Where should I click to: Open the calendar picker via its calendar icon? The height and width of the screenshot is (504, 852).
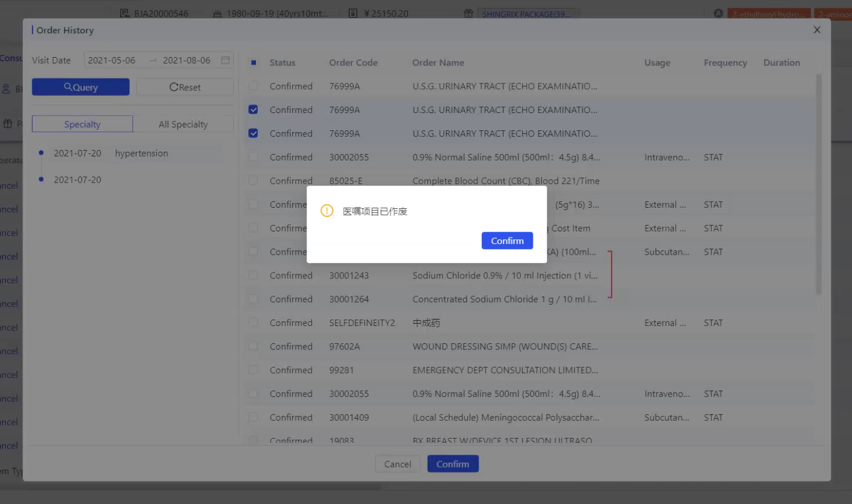(224, 60)
